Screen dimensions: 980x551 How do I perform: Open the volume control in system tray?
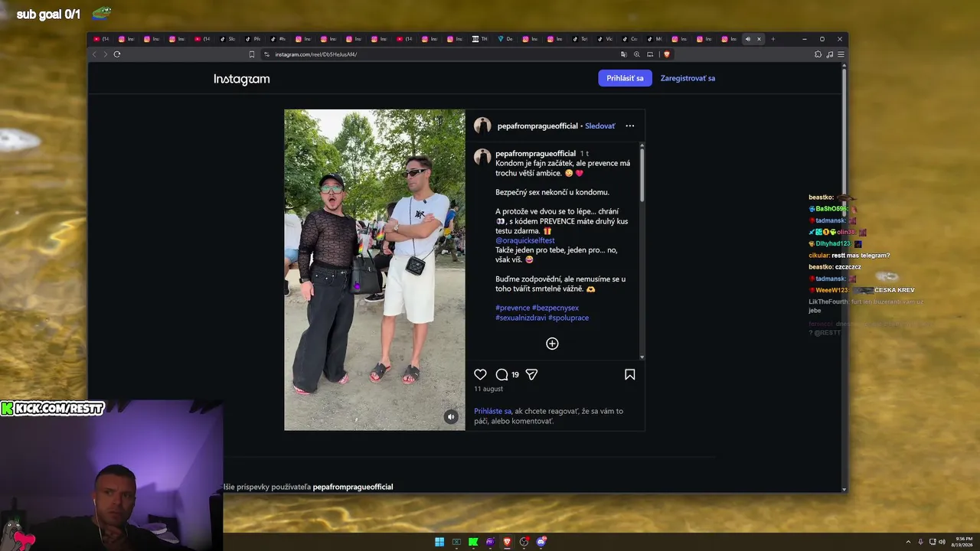click(942, 542)
